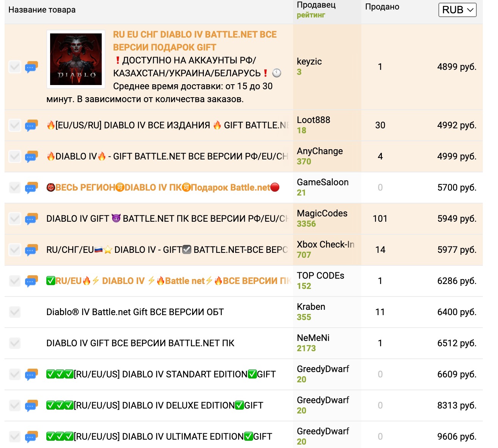This screenshot has width=498, height=448.
Task: Click seller name keyzic
Action: (309, 62)
